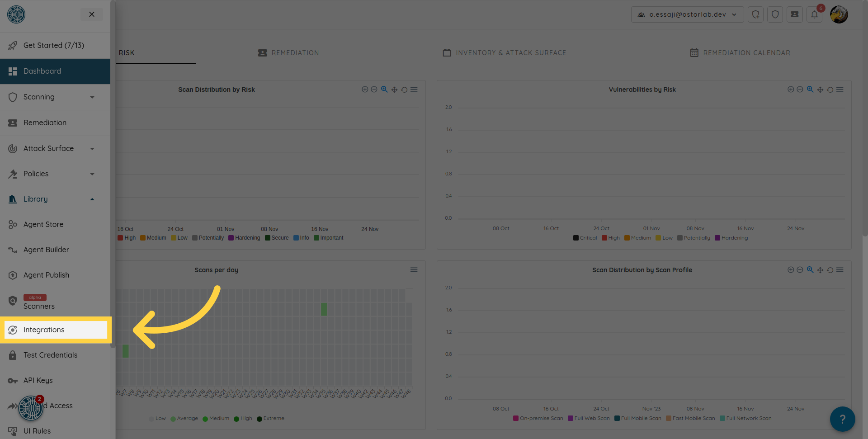Click the notifications bell icon

(814, 14)
